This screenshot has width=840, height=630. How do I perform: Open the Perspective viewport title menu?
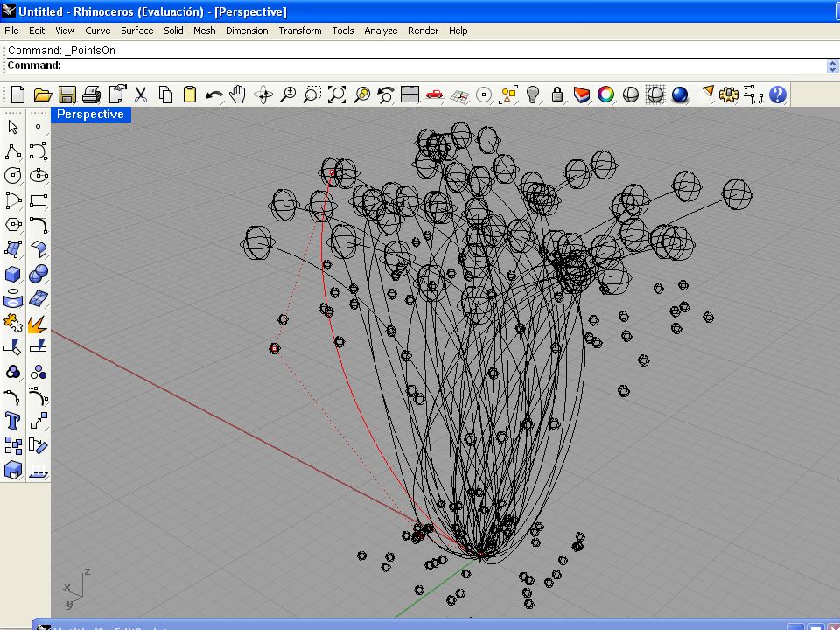click(x=90, y=114)
